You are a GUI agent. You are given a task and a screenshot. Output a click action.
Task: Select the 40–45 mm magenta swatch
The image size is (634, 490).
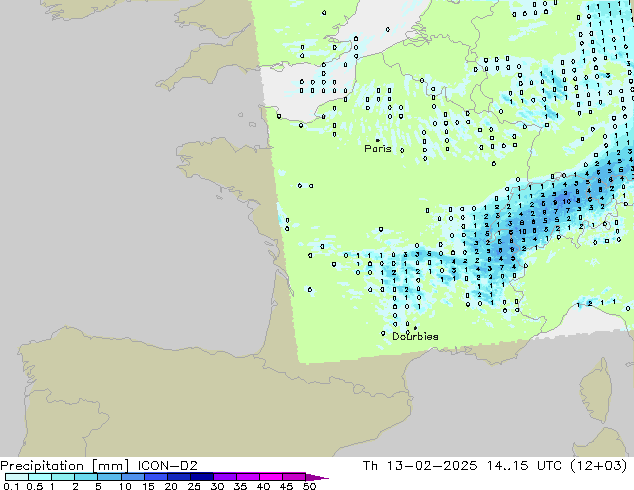point(271,477)
